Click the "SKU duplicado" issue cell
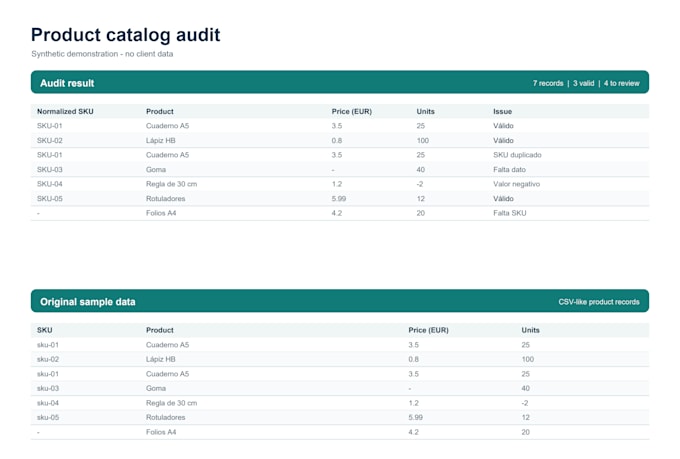Viewport: 680px width, 459px height. 517,155
